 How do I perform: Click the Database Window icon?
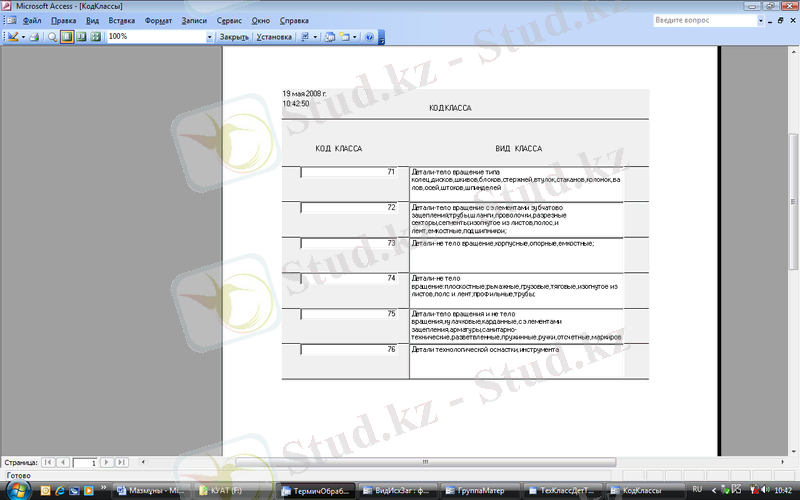pos(330,37)
